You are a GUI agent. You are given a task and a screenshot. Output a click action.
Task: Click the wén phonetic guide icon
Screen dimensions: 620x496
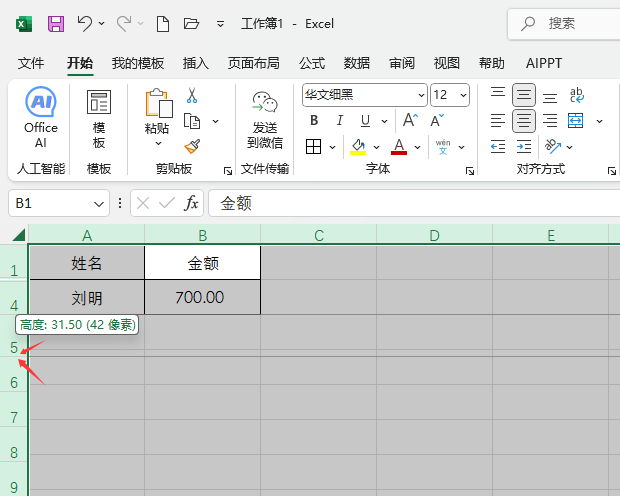click(443, 147)
